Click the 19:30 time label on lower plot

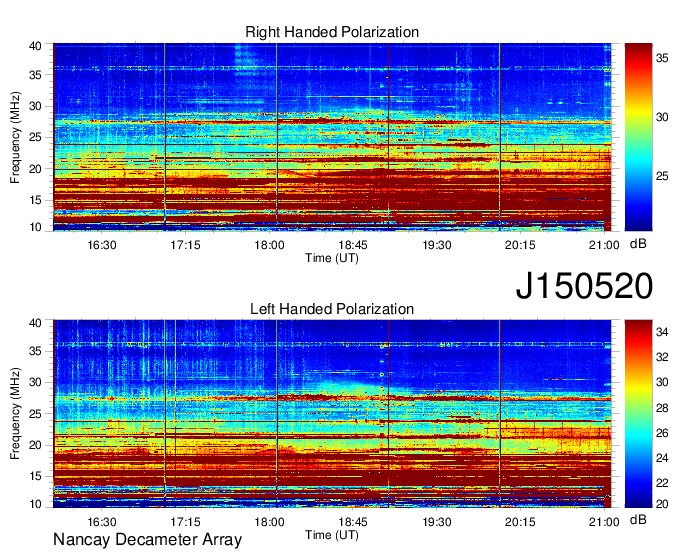tap(437, 522)
